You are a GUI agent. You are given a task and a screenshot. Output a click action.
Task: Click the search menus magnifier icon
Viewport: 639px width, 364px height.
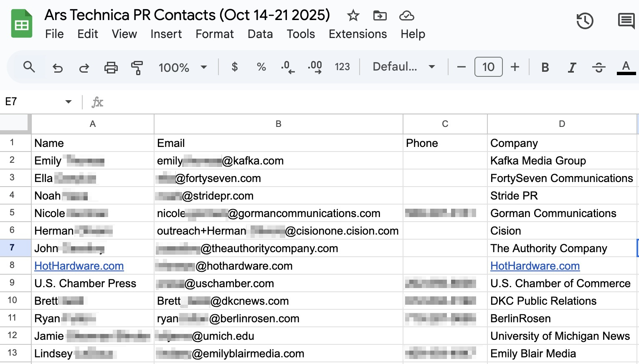(29, 67)
